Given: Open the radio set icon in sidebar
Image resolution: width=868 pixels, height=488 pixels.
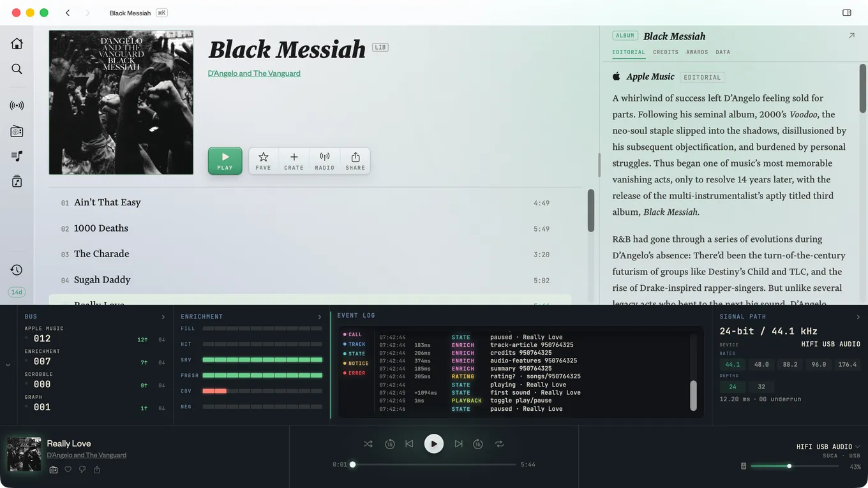Looking at the screenshot, I should (17, 131).
